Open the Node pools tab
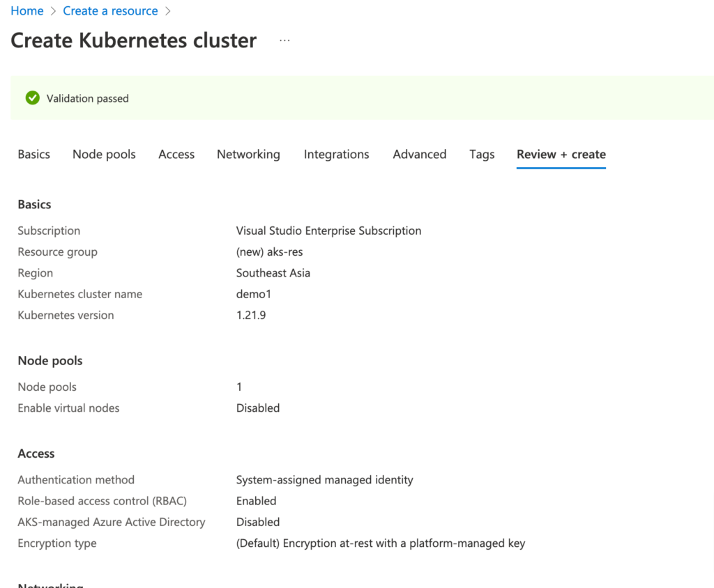Screen dimensions: 714x588 [x=104, y=154]
